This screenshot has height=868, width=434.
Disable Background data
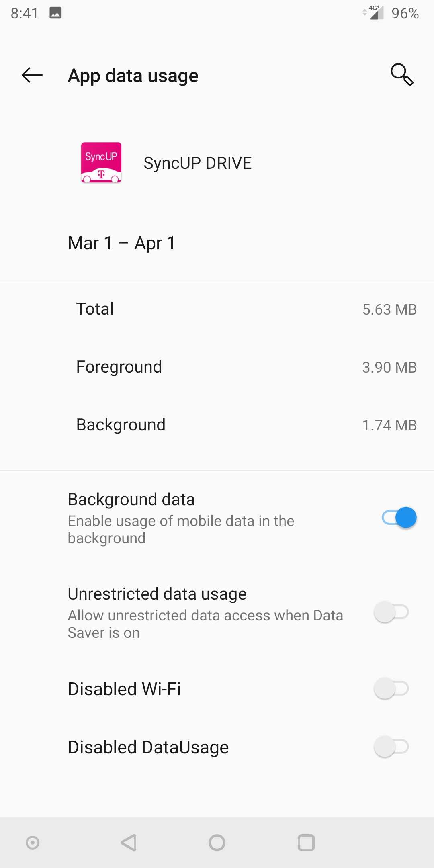click(397, 518)
